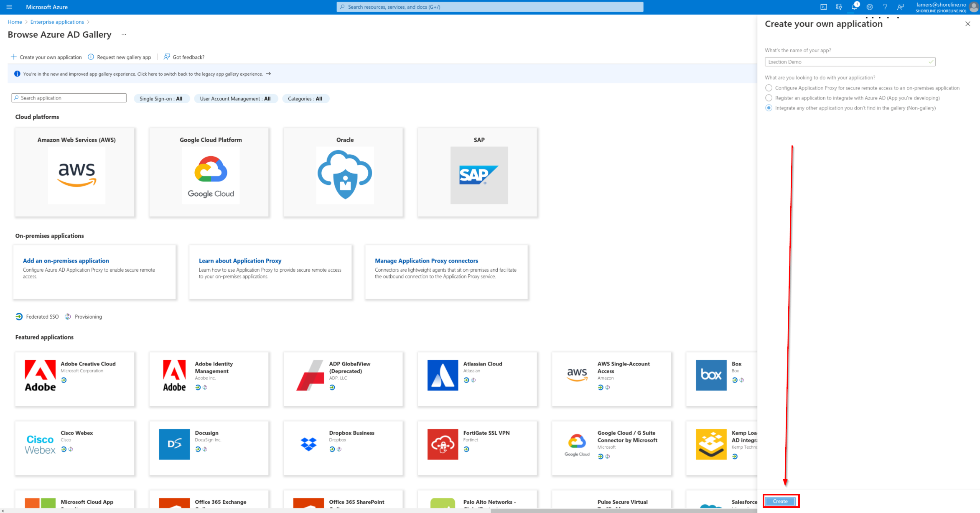Click Create your own application command

[x=46, y=57]
